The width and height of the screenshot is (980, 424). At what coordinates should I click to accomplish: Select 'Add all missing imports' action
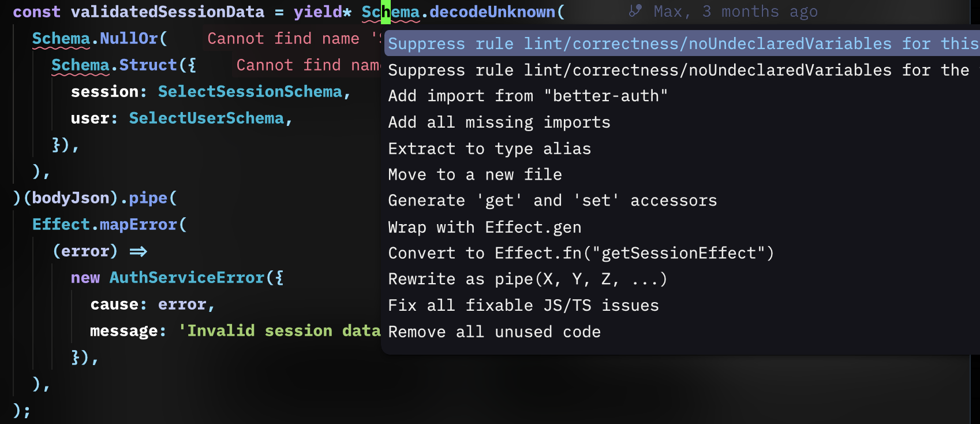coord(499,122)
